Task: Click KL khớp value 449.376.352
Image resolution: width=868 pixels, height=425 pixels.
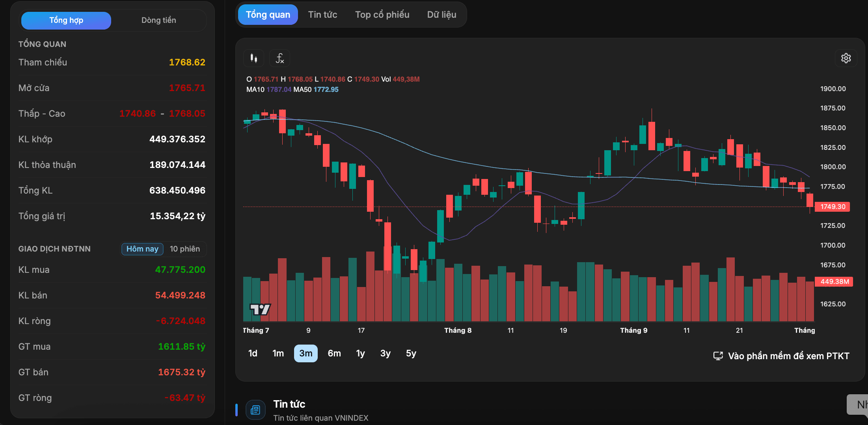Action: tap(177, 139)
